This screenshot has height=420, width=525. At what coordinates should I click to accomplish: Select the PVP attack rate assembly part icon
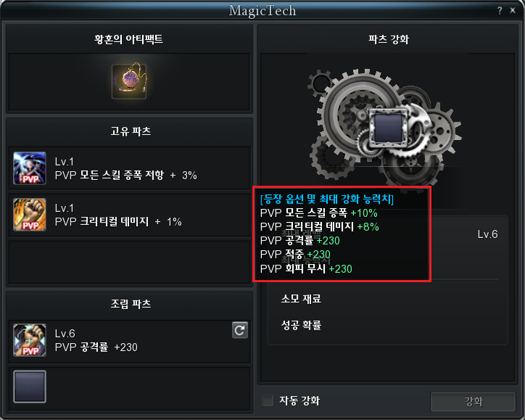tap(30, 340)
